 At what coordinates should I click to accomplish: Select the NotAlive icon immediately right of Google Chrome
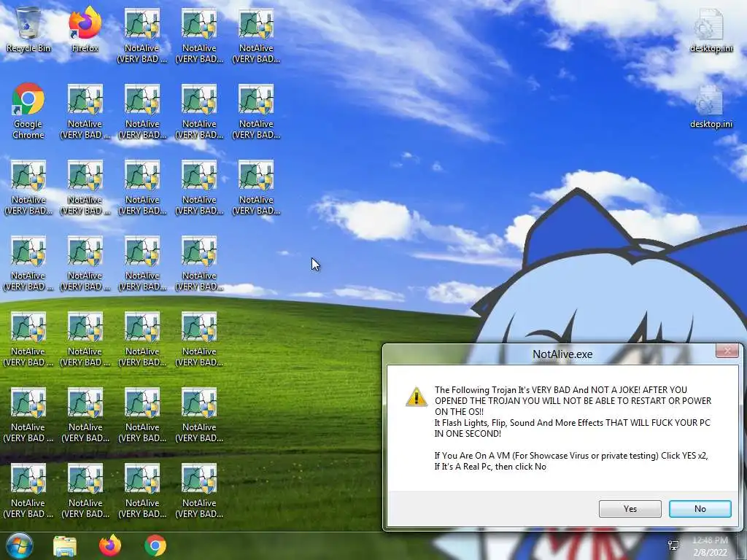coord(85,112)
